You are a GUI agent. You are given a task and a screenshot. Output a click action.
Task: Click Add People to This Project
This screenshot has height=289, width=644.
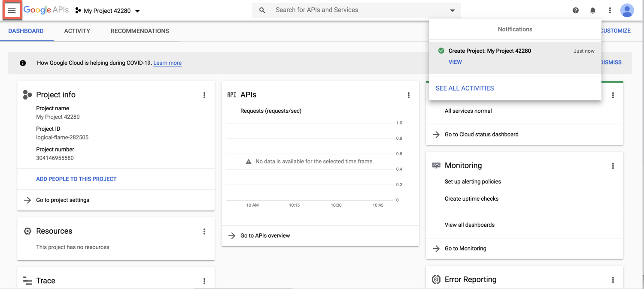(x=76, y=179)
